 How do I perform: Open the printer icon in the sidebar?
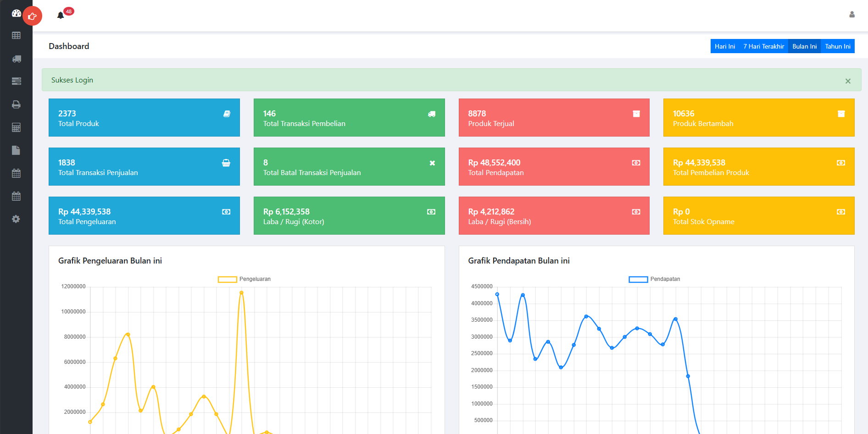pyautogui.click(x=16, y=104)
